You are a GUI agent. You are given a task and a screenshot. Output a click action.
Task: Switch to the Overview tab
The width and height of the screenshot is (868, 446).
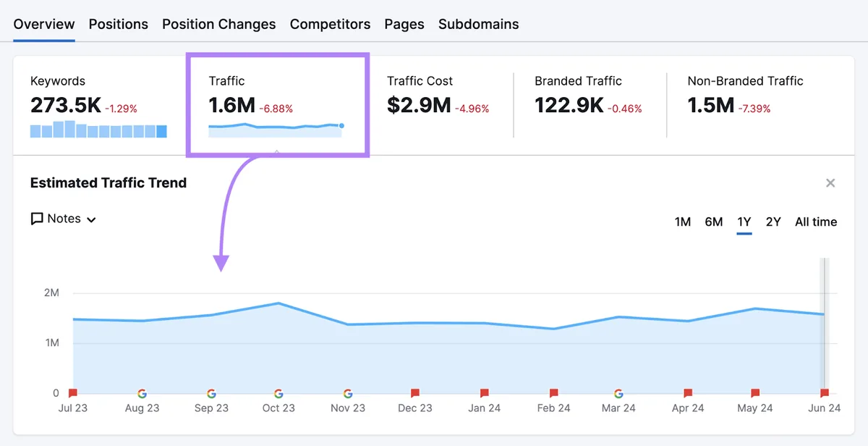(44, 24)
